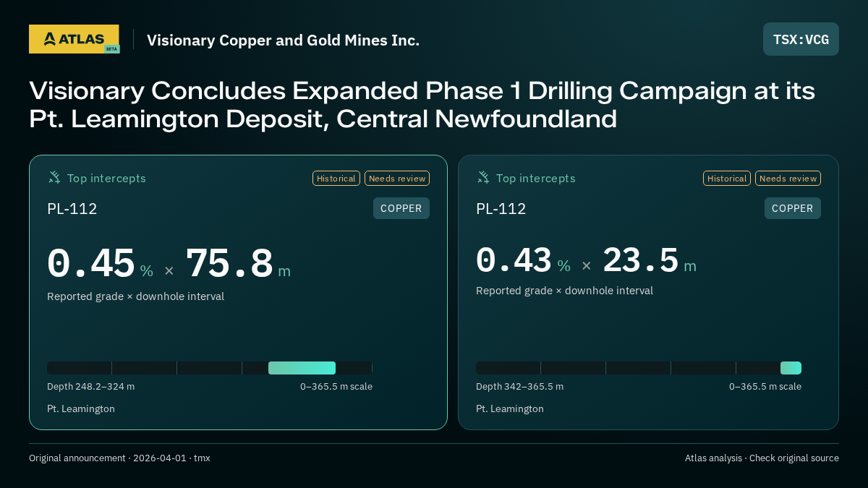Image resolution: width=868 pixels, height=488 pixels.
Task: Click the 0.45 grade value
Action: (x=91, y=264)
